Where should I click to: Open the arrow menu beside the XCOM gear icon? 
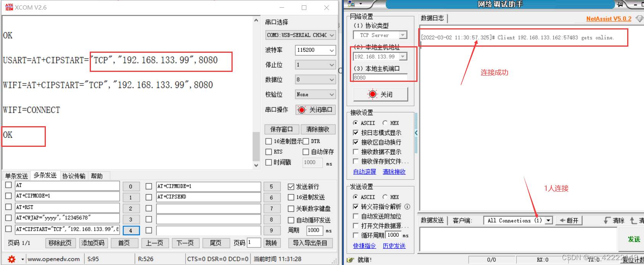(23, 259)
